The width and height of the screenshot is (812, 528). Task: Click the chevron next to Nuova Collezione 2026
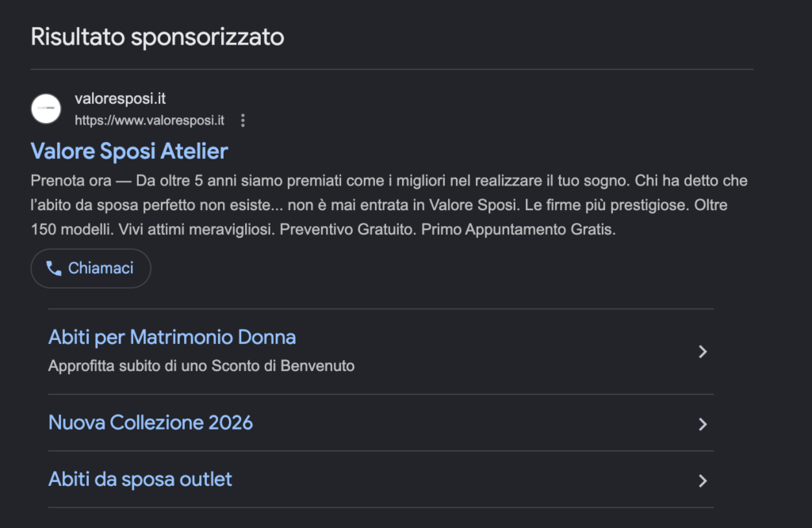(x=702, y=424)
